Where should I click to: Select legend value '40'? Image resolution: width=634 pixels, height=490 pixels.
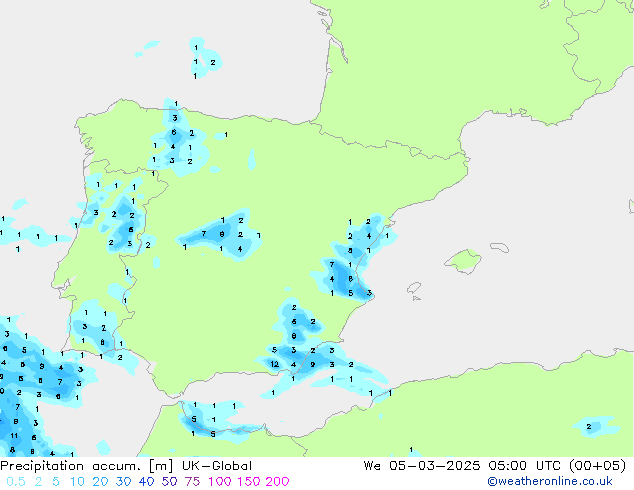(x=146, y=482)
